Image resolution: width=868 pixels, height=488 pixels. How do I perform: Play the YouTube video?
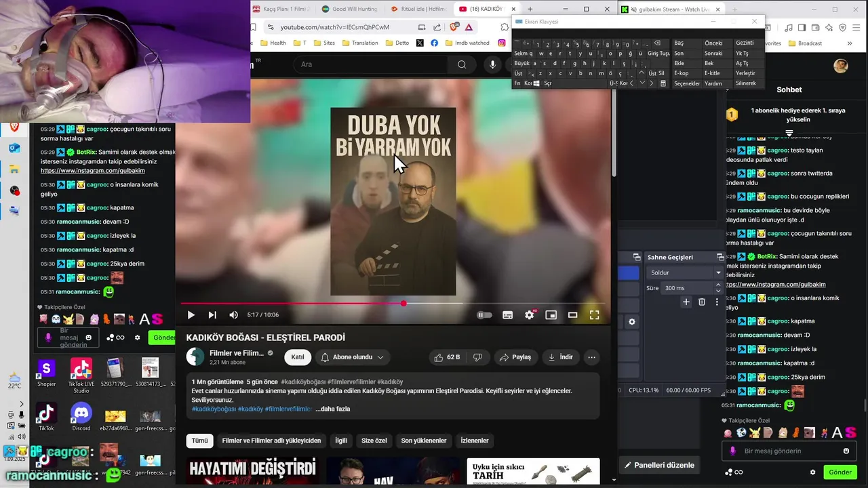click(191, 314)
